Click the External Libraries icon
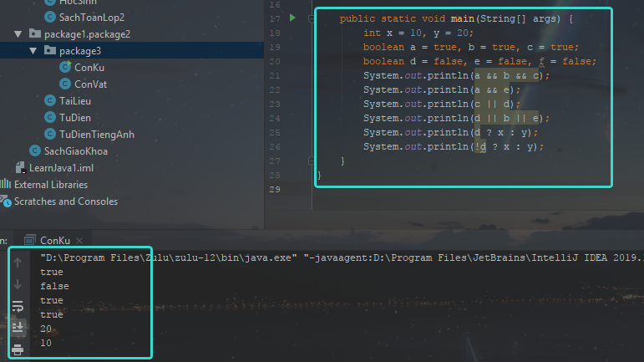Image resolution: width=644 pixels, height=362 pixels. pyautogui.click(x=6, y=184)
